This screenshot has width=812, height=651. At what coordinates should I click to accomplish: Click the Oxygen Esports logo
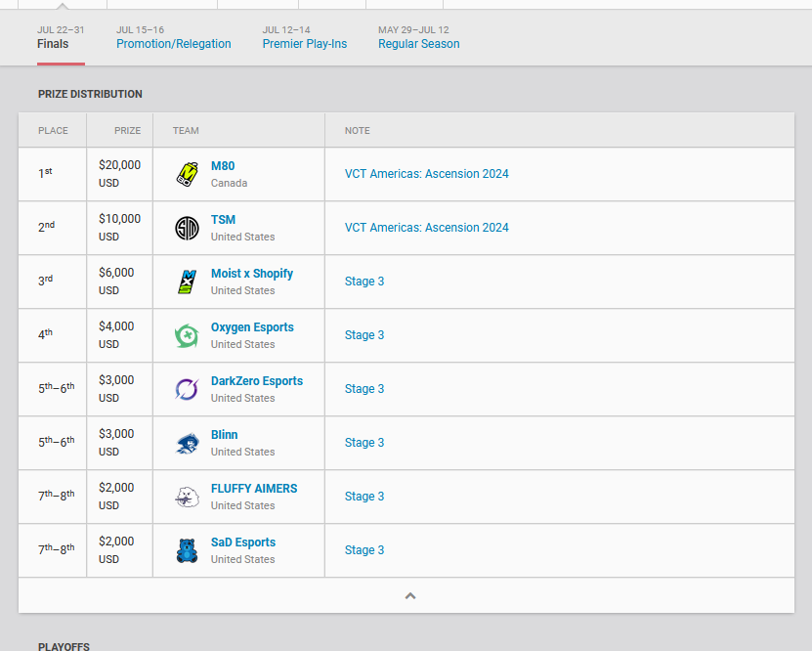pos(187,335)
